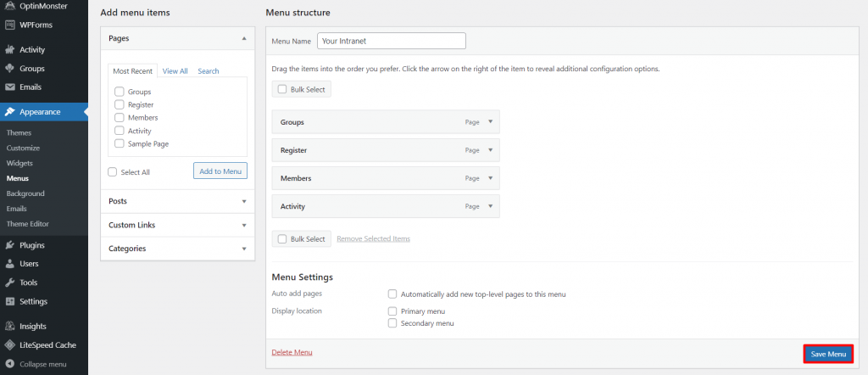
Task: Switch to the View All tab
Action: [175, 71]
